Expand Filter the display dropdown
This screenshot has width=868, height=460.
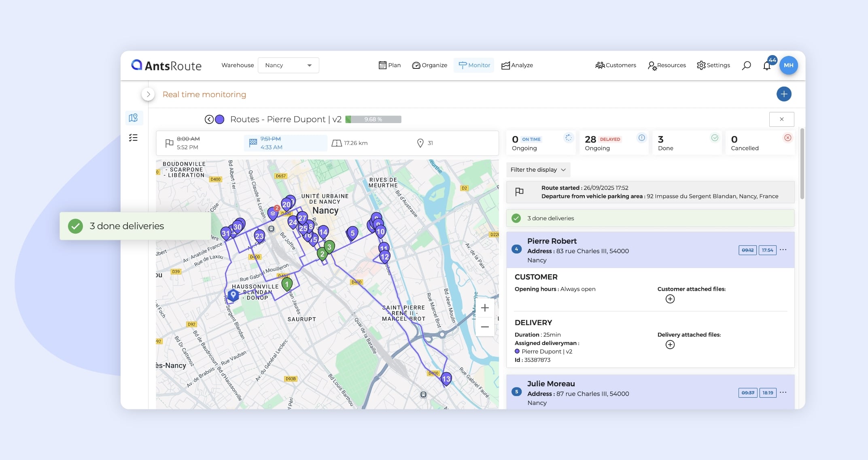(538, 170)
